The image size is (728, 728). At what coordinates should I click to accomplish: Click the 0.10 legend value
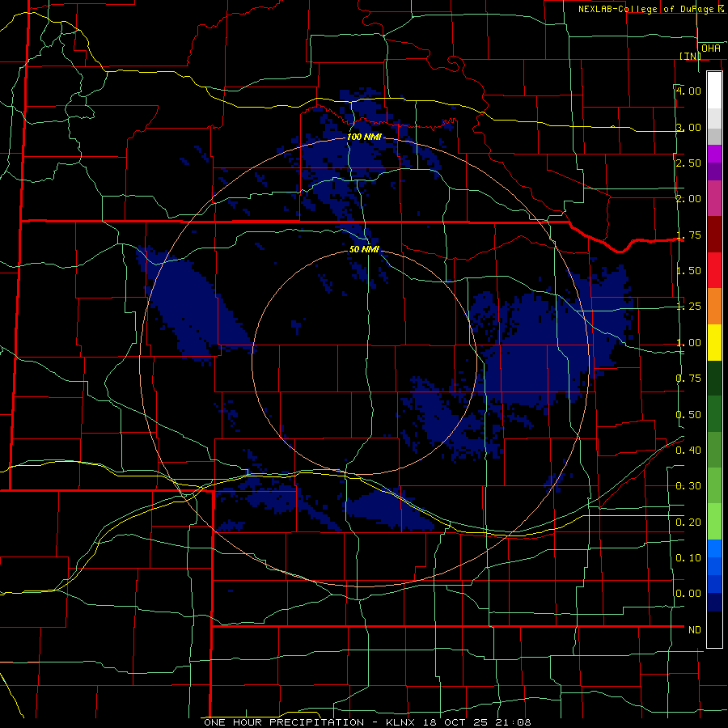688,558
